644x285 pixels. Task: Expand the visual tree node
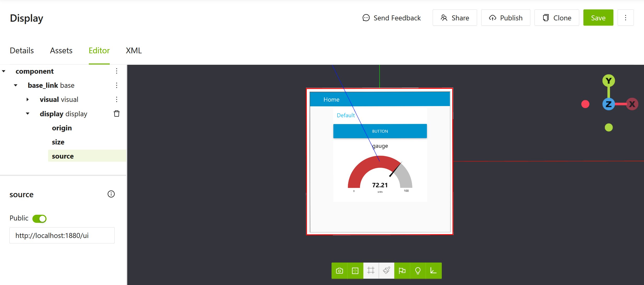[27, 100]
